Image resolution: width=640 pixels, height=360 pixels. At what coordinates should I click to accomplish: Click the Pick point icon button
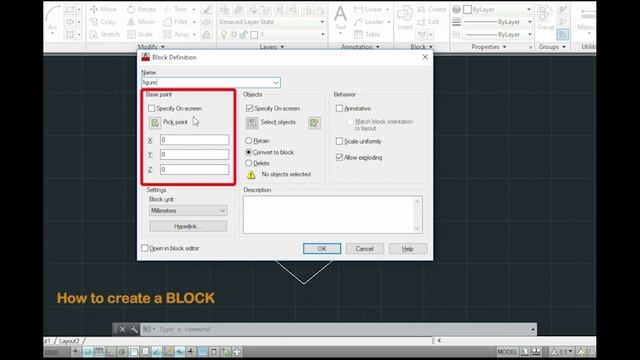point(155,122)
